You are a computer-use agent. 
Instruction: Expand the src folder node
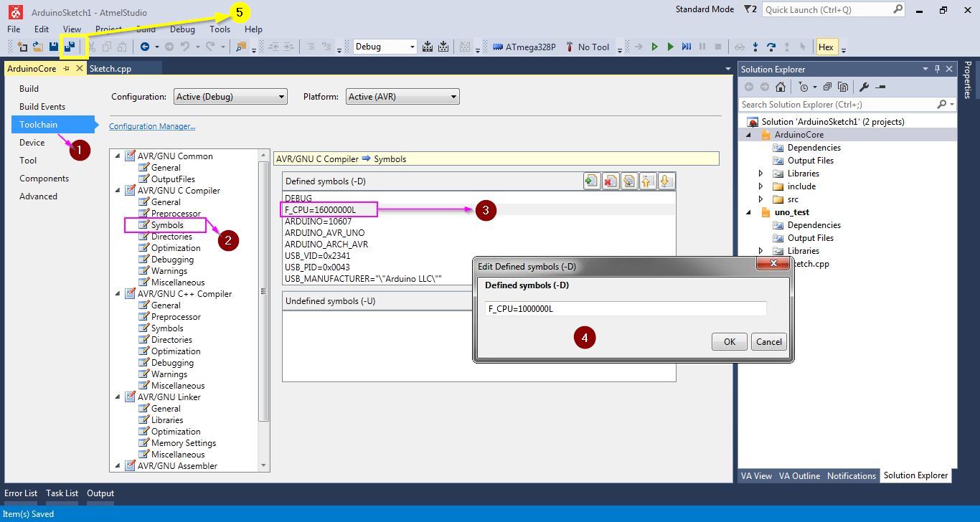(x=761, y=199)
